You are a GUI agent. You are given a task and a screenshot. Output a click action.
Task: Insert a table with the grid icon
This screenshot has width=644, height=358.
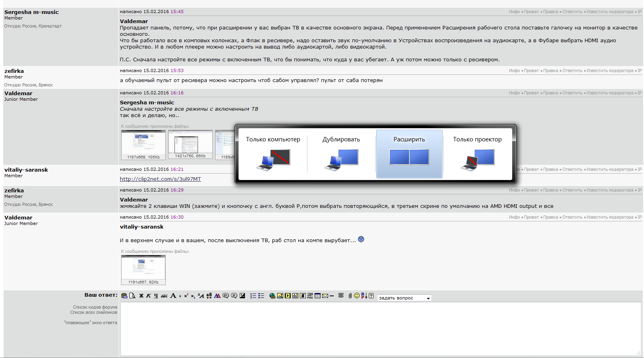pyautogui.click(x=317, y=295)
